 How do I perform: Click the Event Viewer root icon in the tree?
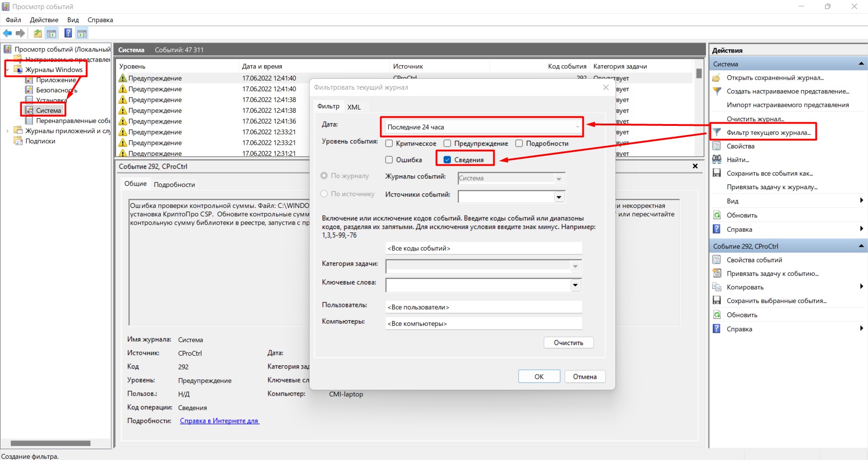8,49
